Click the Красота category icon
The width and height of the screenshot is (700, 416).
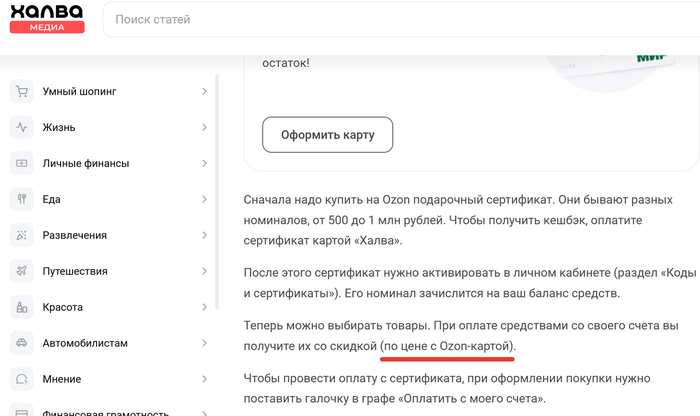pyautogui.click(x=21, y=308)
